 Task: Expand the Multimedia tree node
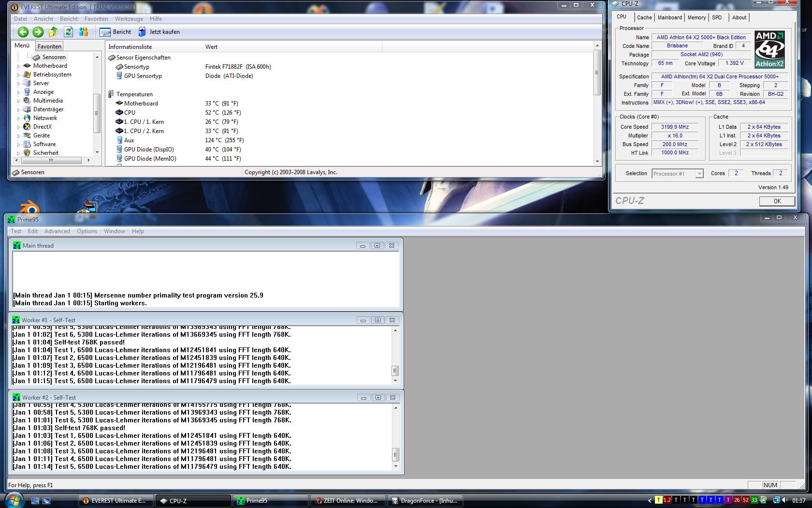click(x=19, y=101)
